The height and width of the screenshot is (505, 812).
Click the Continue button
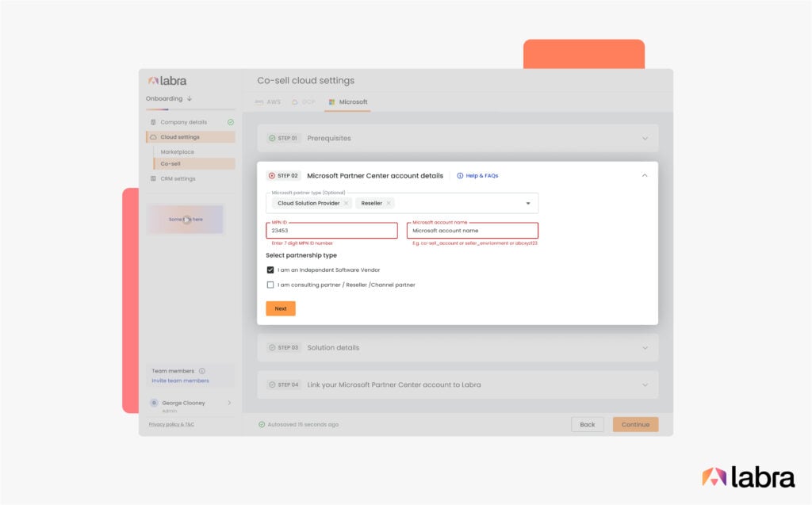[x=635, y=424]
